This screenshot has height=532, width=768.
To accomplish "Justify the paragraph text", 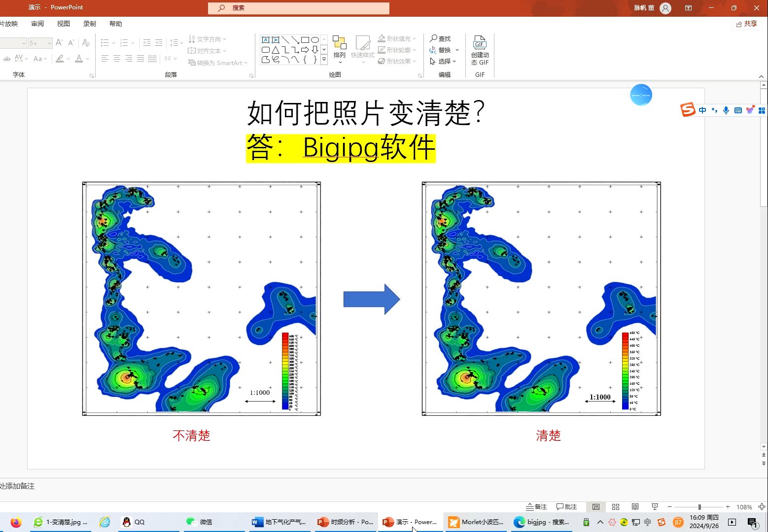I will pyautogui.click(x=140, y=59).
